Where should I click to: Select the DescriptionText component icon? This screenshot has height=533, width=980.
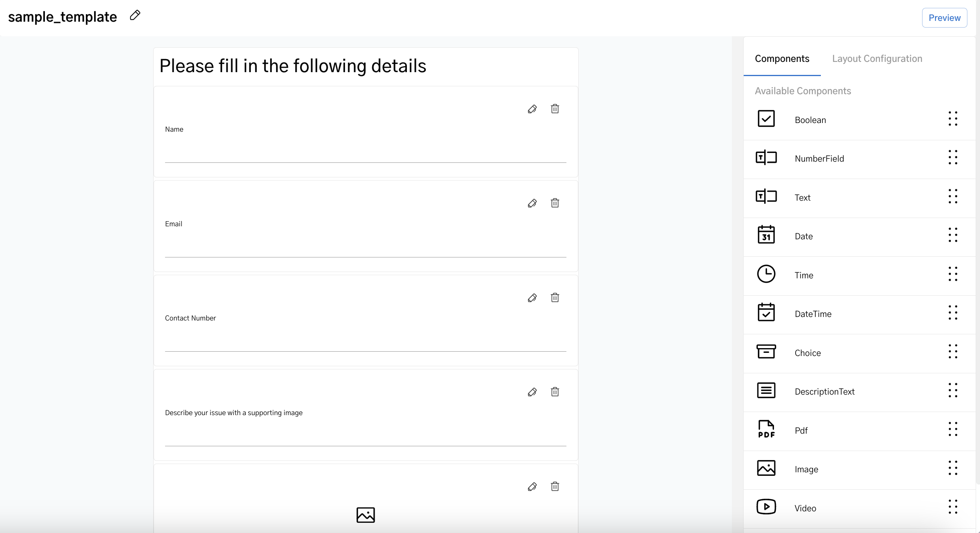pyautogui.click(x=767, y=390)
